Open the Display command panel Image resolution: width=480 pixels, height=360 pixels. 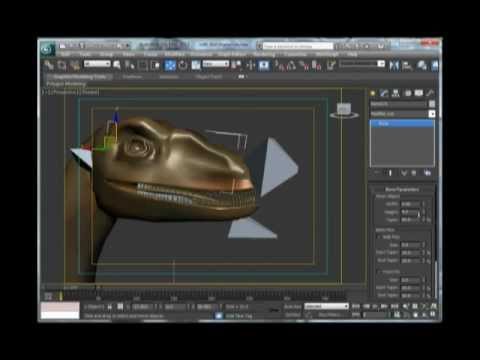coord(419,93)
